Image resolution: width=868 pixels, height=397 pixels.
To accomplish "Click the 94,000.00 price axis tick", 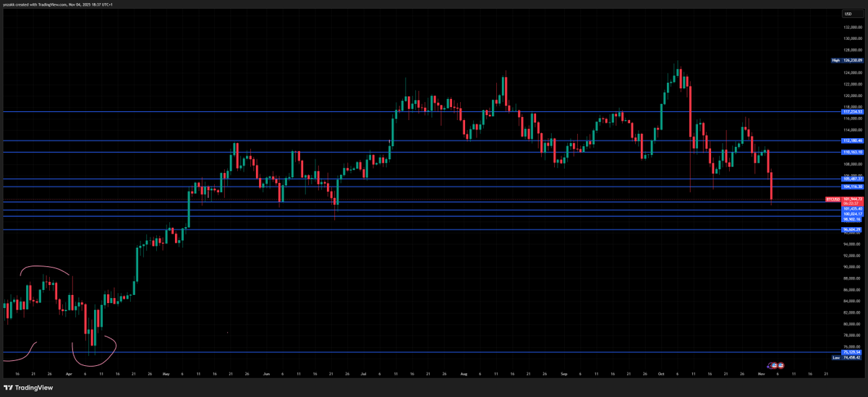I will pos(853,244).
